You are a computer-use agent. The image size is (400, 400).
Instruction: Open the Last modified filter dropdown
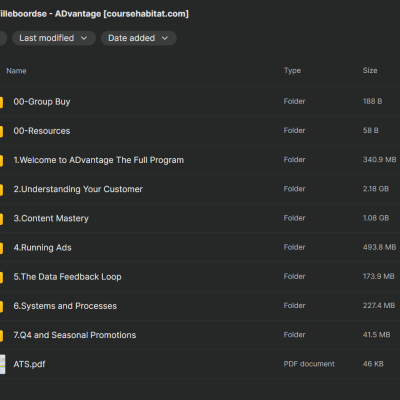click(x=54, y=38)
